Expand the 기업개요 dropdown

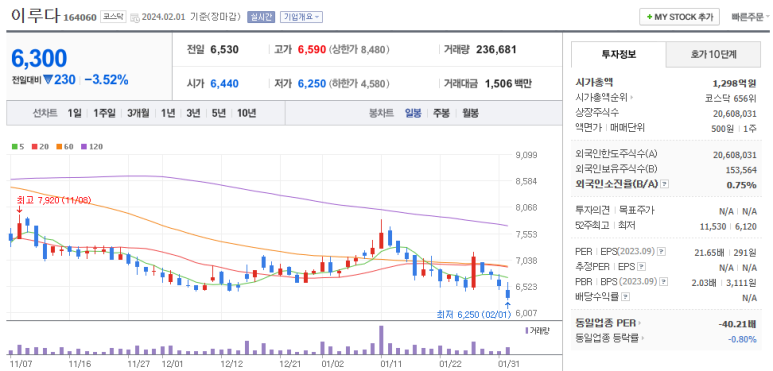301,17
